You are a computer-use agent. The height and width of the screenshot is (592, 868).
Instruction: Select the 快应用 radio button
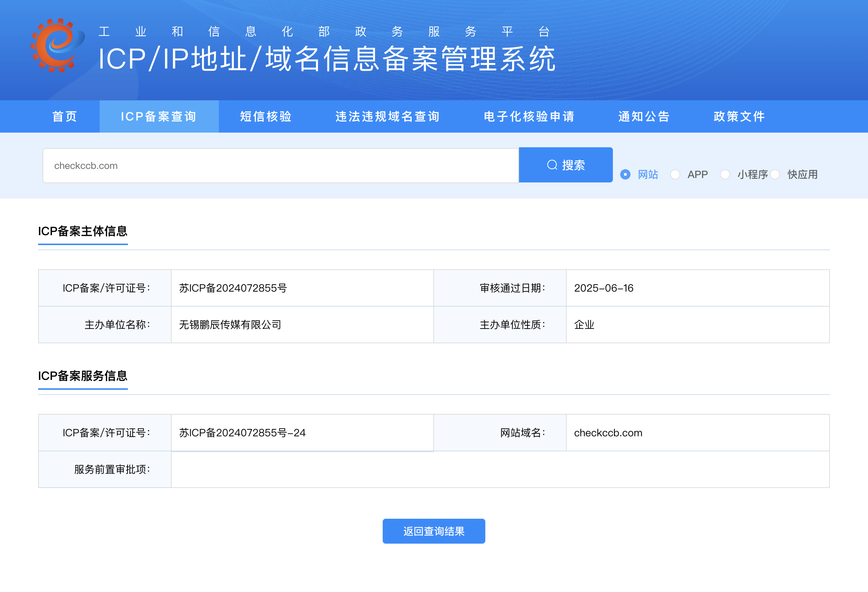[775, 174]
